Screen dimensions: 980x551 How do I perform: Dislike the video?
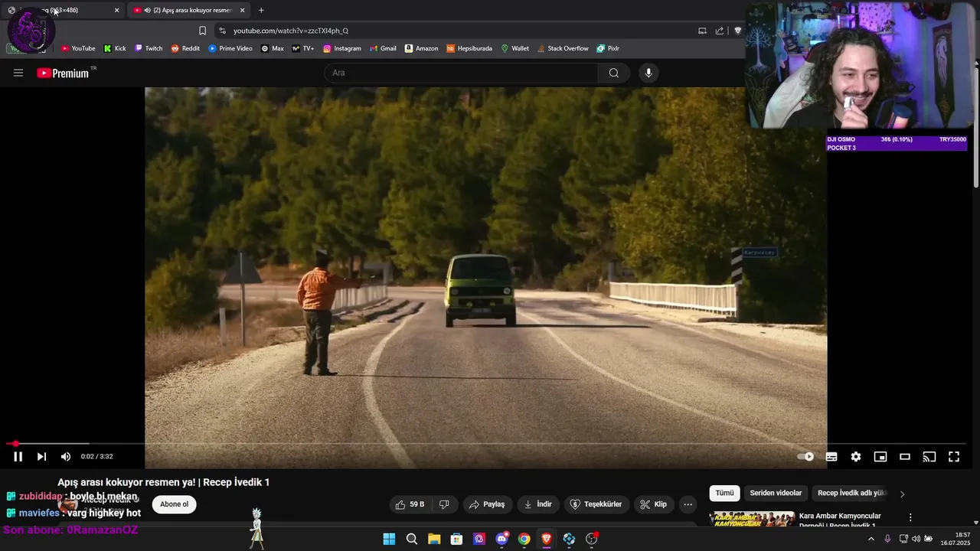444,504
